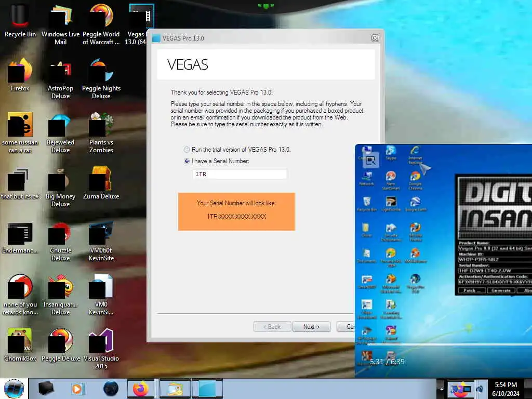Select the VM0 KevinSi... file icon
The height and width of the screenshot is (399, 532).
point(101,295)
